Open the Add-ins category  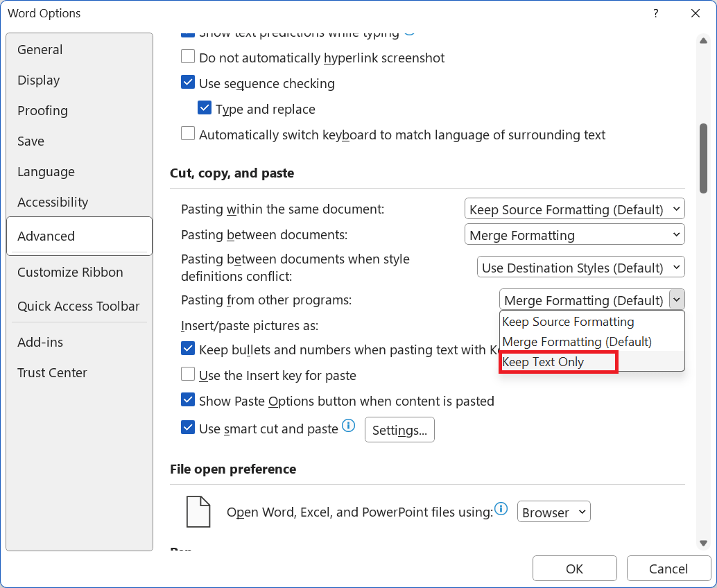pyautogui.click(x=80, y=342)
